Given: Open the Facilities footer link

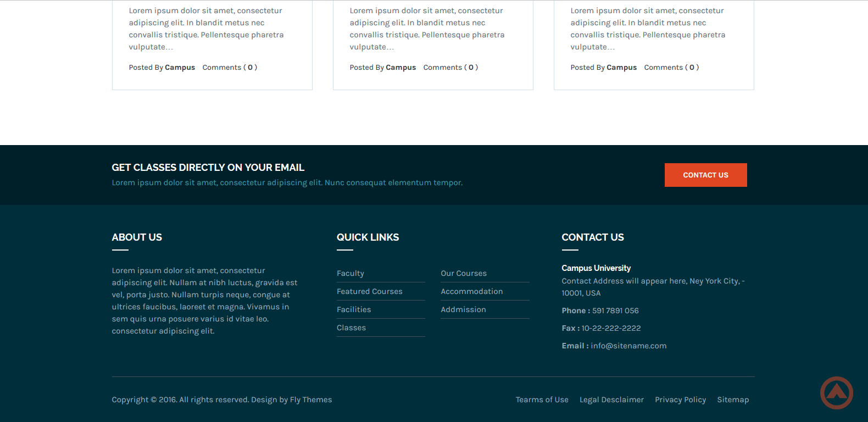Looking at the screenshot, I should click(x=354, y=309).
